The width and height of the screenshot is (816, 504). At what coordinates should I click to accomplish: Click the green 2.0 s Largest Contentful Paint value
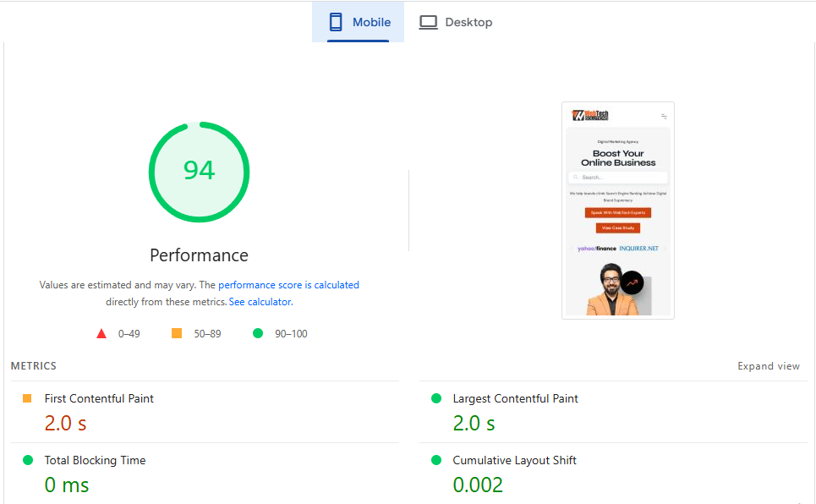[x=474, y=424]
